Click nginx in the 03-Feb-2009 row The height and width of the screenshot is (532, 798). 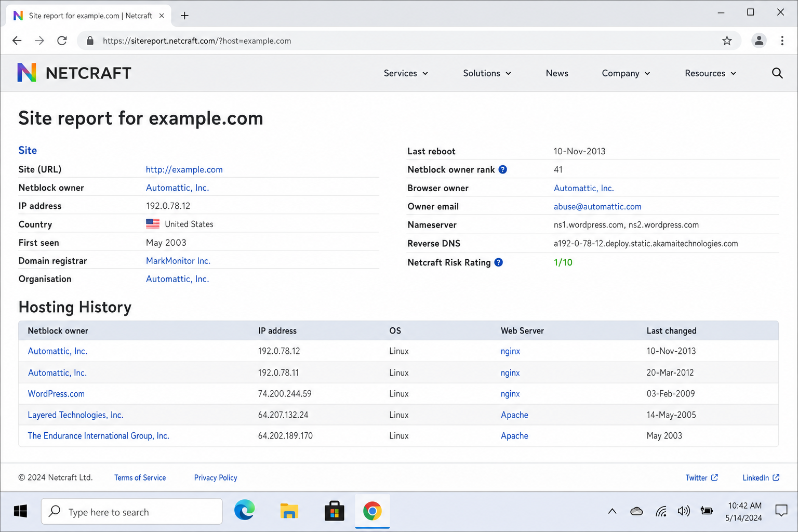[x=510, y=394]
